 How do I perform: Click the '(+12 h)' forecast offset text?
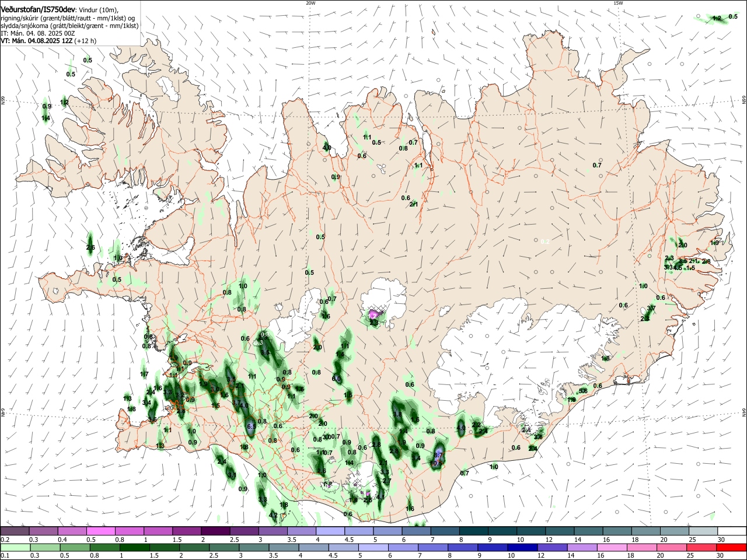pos(86,41)
